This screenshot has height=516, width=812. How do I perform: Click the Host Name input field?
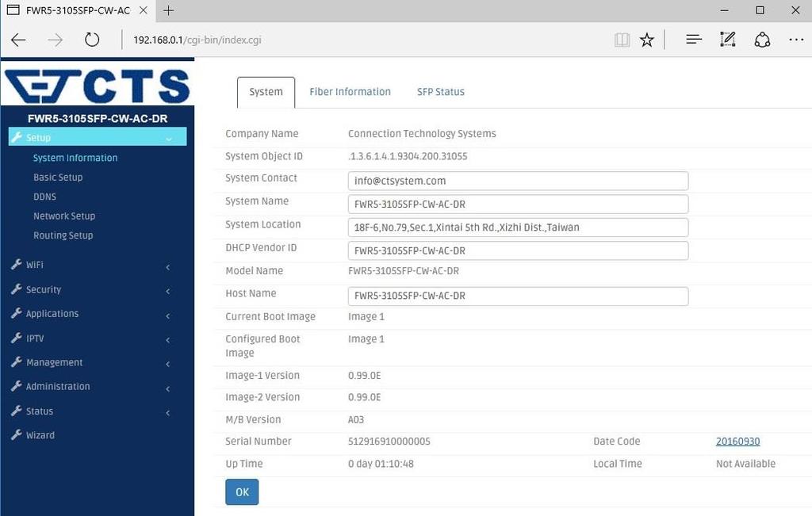coord(518,296)
